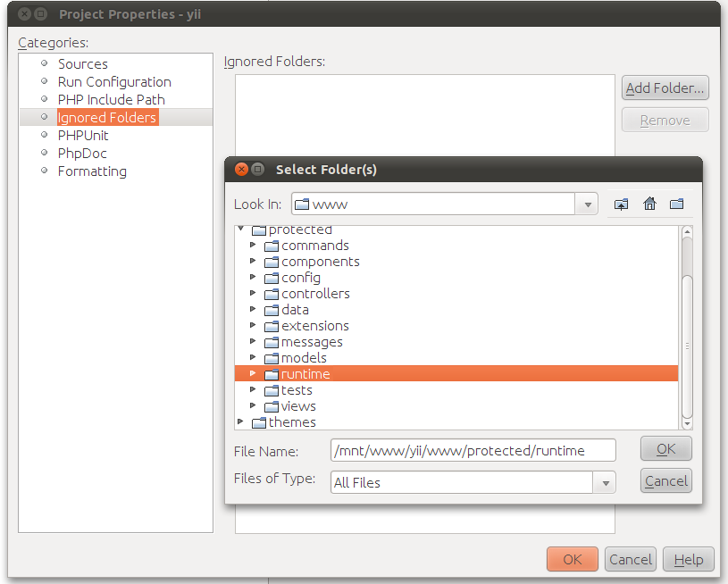Click the Add Folder button

point(665,88)
